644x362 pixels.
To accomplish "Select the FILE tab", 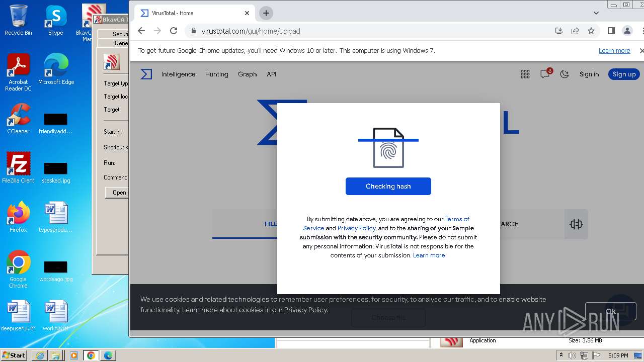I will [x=271, y=224].
